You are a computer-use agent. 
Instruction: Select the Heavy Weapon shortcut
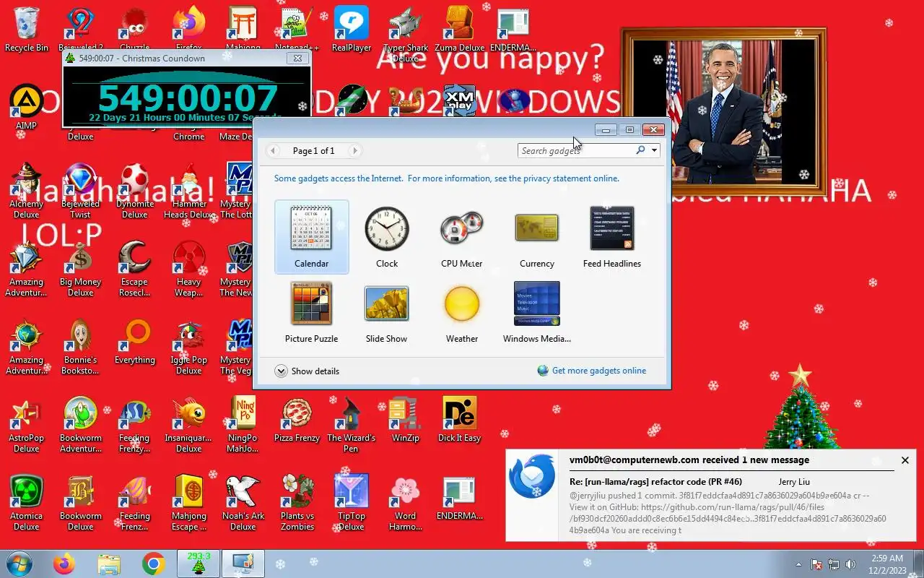click(189, 269)
